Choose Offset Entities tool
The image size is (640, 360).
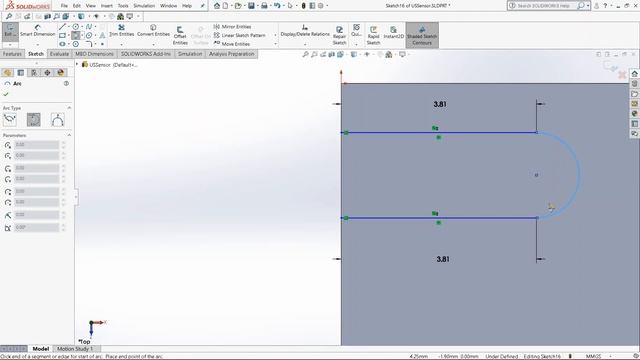click(180, 36)
